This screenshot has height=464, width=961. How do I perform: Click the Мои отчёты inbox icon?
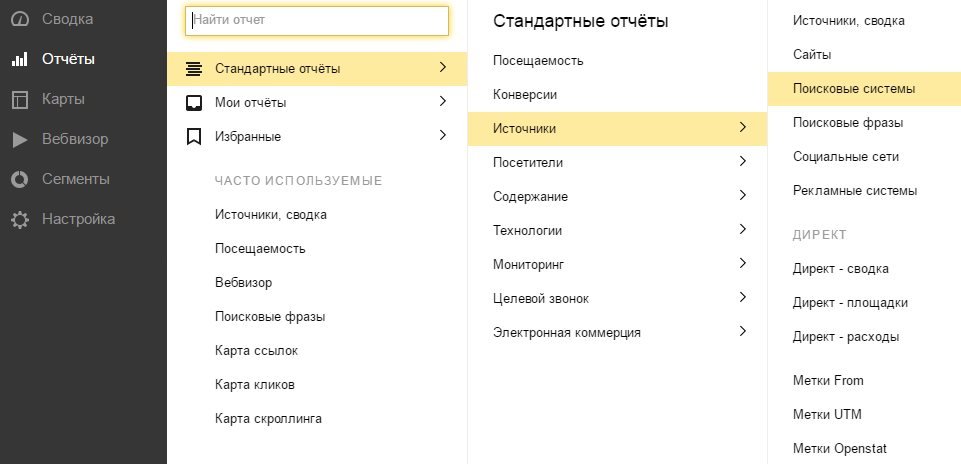pyautogui.click(x=194, y=102)
